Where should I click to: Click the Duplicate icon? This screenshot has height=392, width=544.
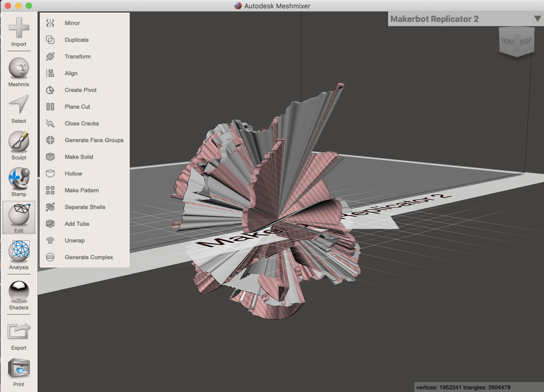click(50, 40)
